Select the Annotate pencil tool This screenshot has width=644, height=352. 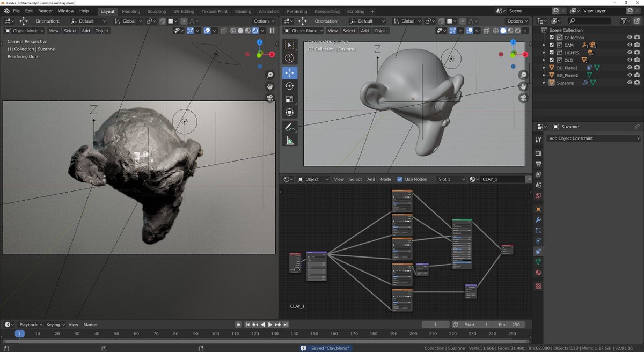(x=289, y=127)
